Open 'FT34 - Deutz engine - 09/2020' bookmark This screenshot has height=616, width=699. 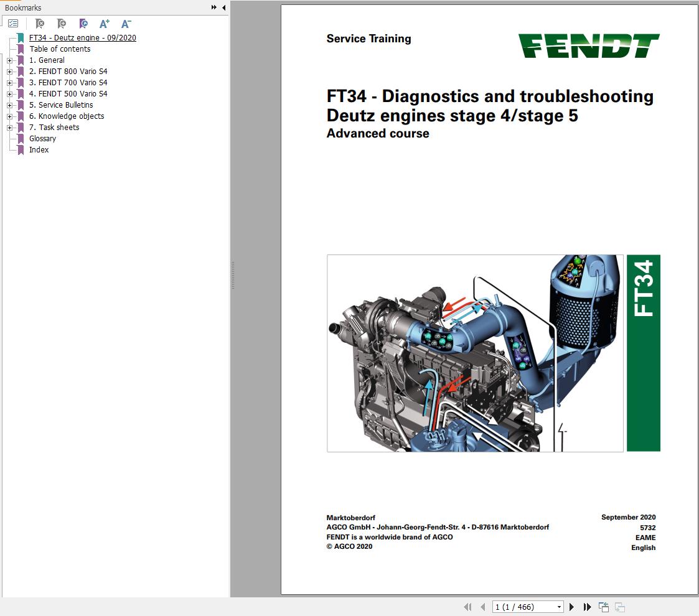pos(82,38)
